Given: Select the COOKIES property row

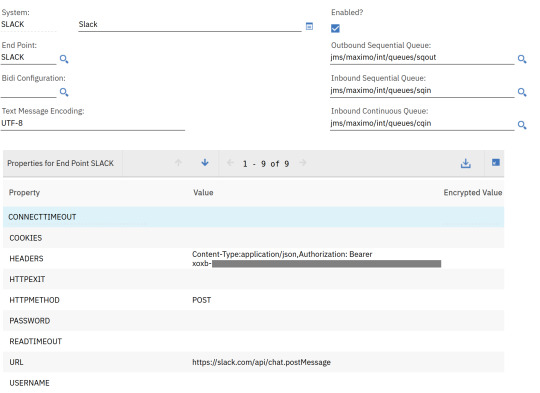Looking at the screenshot, I should [x=253, y=238].
